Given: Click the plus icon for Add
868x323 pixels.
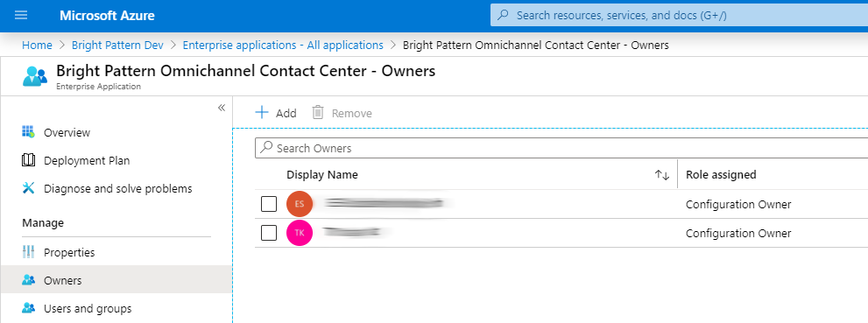Looking at the screenshot, I should [261, 113].
